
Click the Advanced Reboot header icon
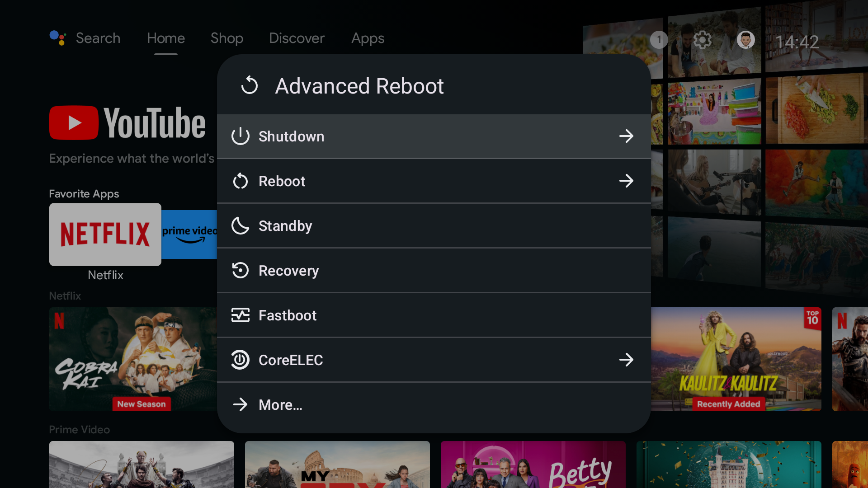250,85
